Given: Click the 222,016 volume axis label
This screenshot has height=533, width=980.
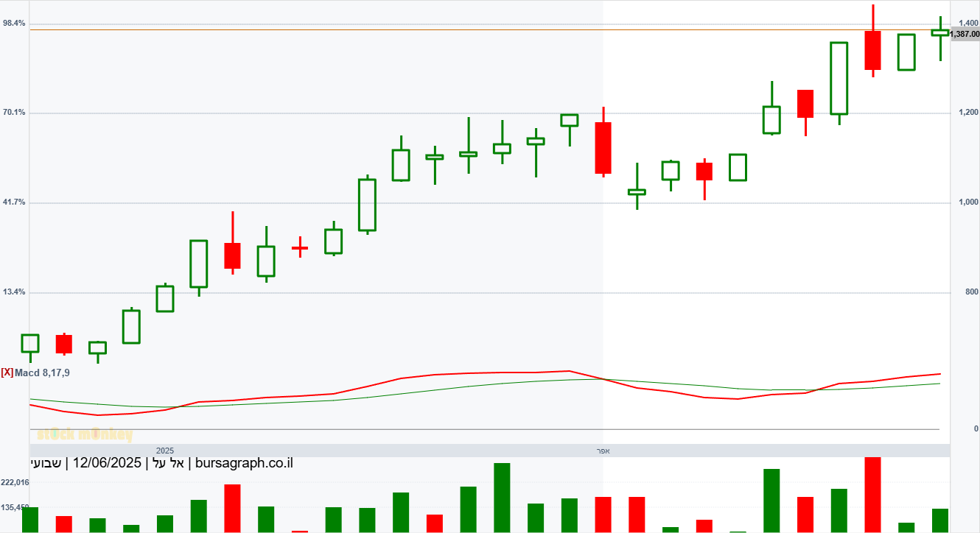Looking at the screenshot, I should (15, 482).
